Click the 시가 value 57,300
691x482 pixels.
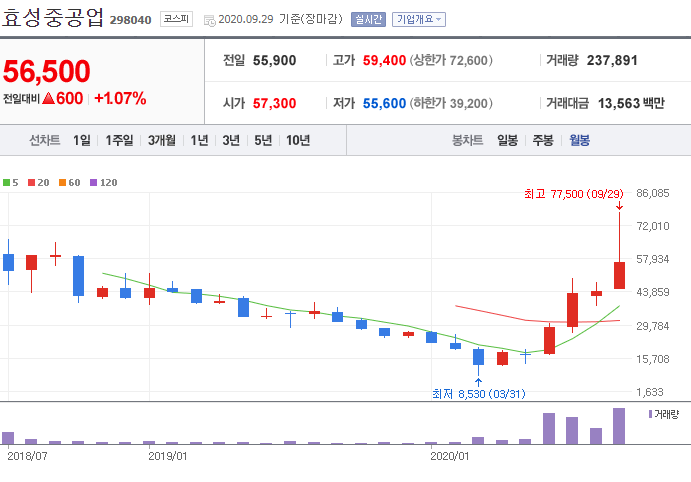274,104
